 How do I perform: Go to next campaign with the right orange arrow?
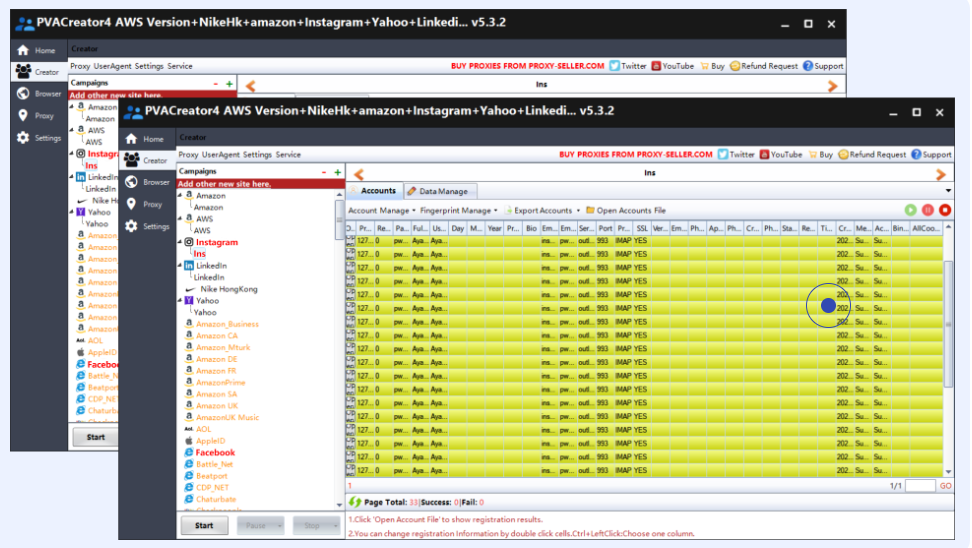click(940, 174)
